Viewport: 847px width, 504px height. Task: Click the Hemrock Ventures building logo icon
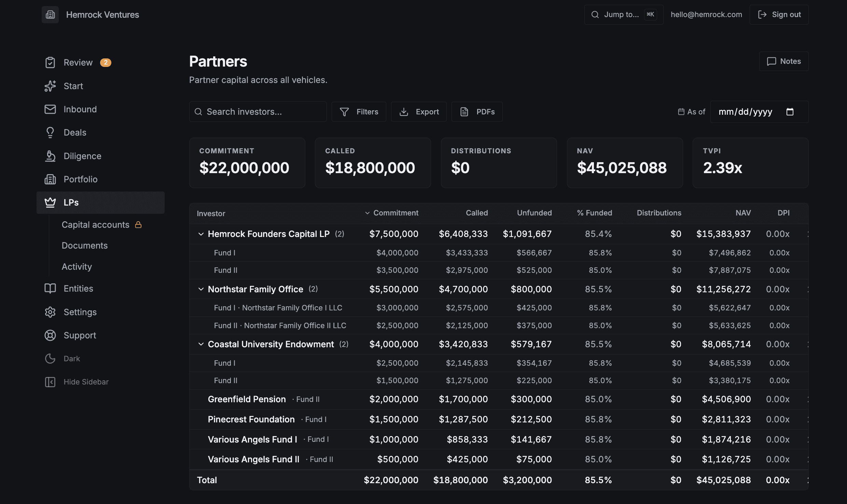50,15
